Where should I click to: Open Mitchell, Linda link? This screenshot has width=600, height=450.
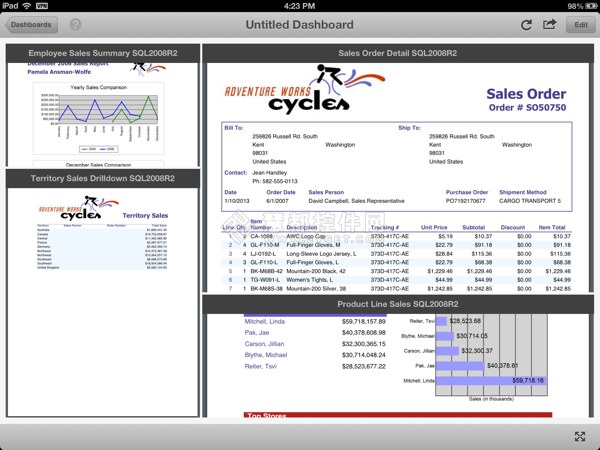[264, 321]
